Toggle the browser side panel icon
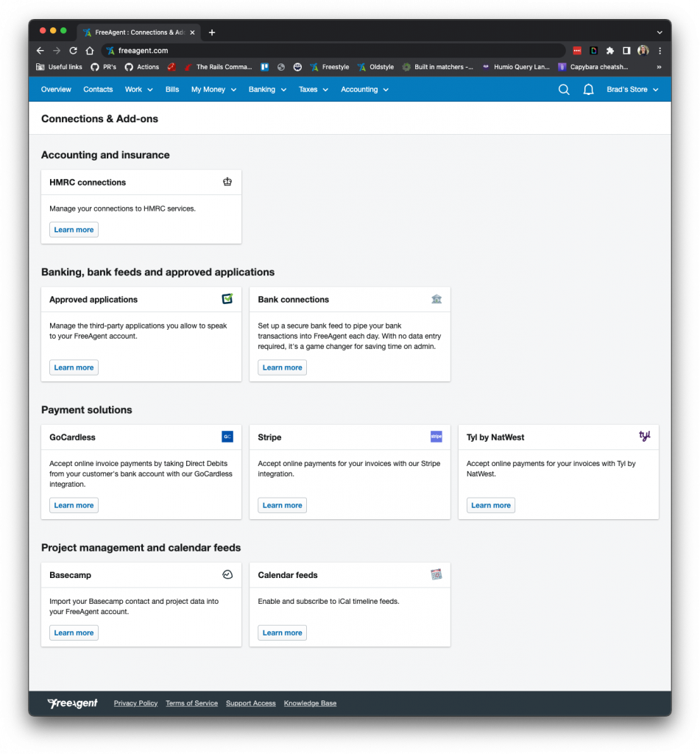The image size is (700, 754). point(626,51)
